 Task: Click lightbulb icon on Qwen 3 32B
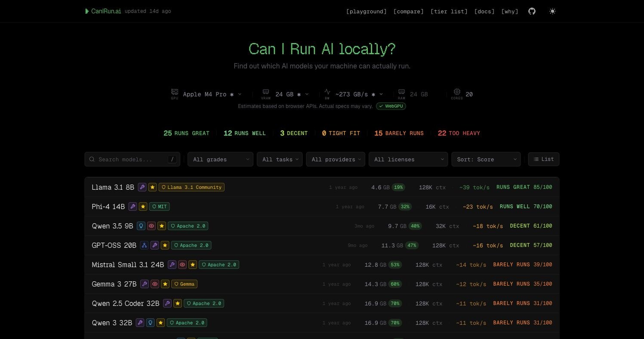point(150,323)
